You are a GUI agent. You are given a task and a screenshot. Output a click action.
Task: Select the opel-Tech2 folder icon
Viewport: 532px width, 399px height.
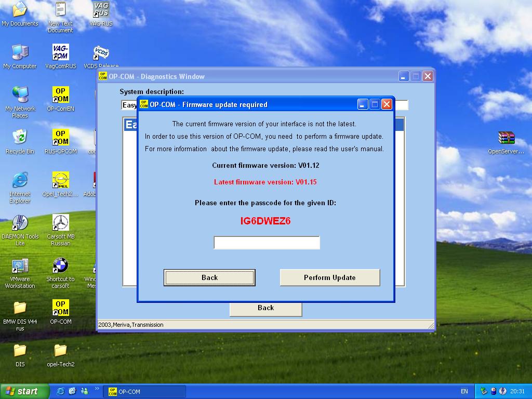(60, 352)
